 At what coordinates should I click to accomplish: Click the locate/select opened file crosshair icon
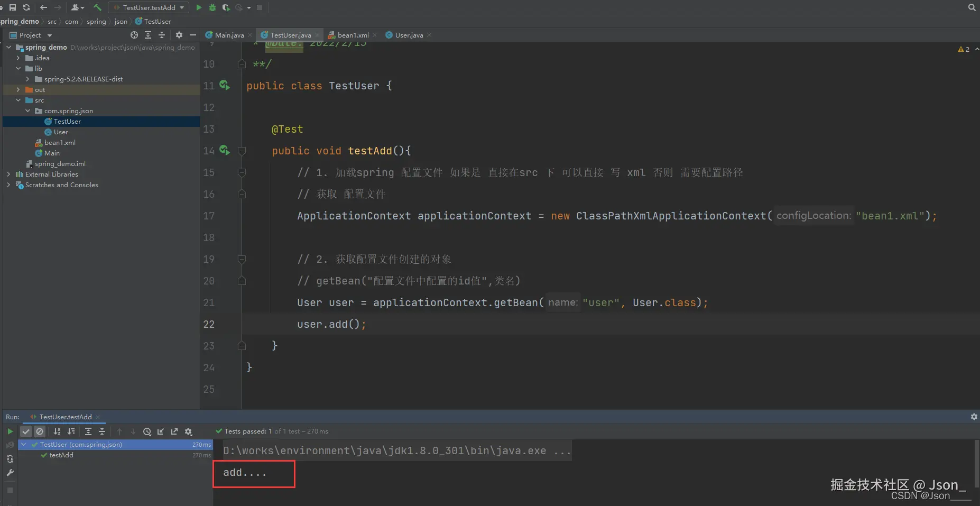[134, 35]
